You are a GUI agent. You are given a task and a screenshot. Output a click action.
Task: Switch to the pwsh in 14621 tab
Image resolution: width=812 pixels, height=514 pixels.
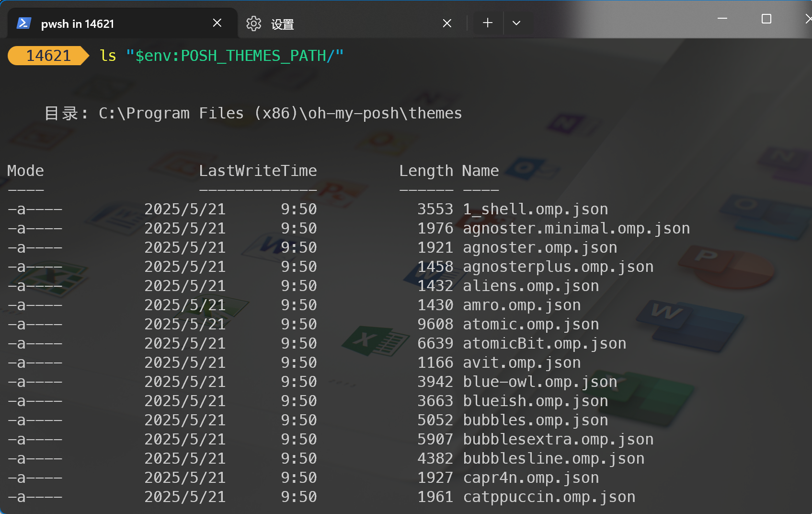point(78,24)
